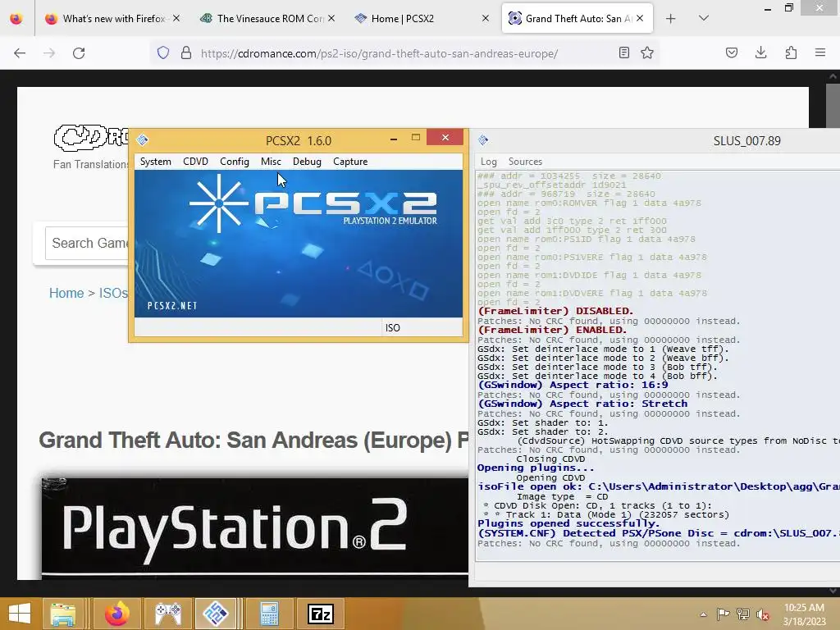The width and height of the screenshot is (840, 630).
Task: Click the ISO status bar field
Action: (422, 328)
